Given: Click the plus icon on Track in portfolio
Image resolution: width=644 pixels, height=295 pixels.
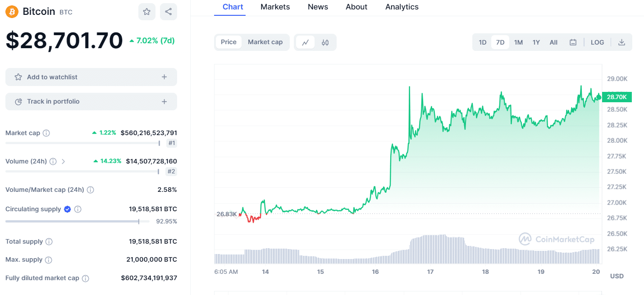Looking at the screenshot, I should pyautogui.click(x=164, y=102).
